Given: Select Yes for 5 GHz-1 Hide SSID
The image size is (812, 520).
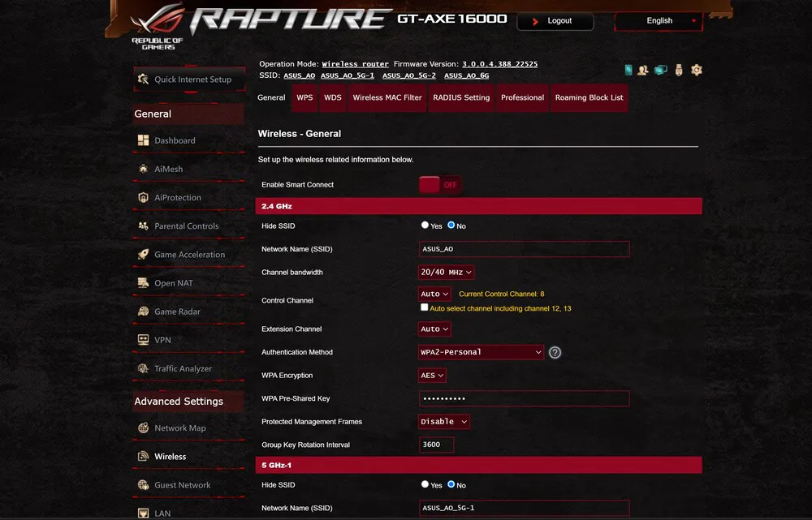Looking at the screenshot, I should point(425,484).
